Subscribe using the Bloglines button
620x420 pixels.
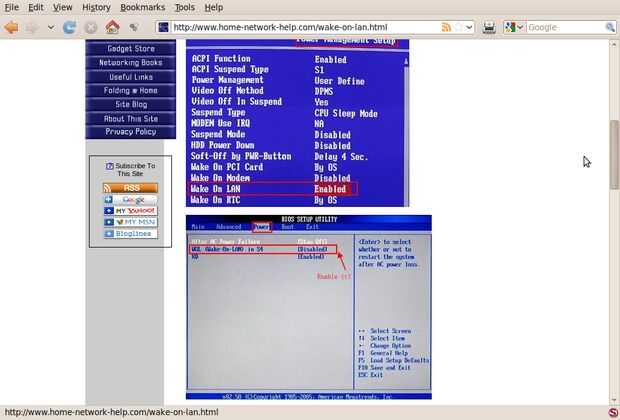130,234
